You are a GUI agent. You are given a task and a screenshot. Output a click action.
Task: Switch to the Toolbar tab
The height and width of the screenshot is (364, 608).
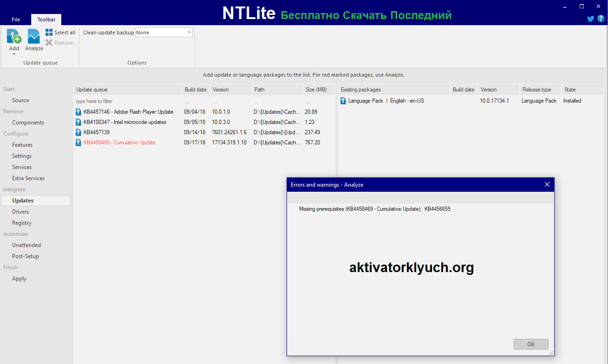click(x=46, y=19)
